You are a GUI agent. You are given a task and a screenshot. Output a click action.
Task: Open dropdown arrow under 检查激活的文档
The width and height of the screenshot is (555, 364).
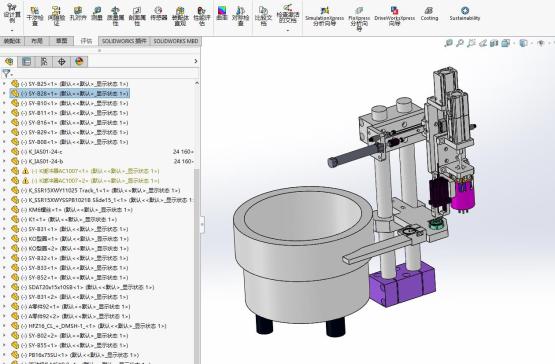tap(288, 30)
